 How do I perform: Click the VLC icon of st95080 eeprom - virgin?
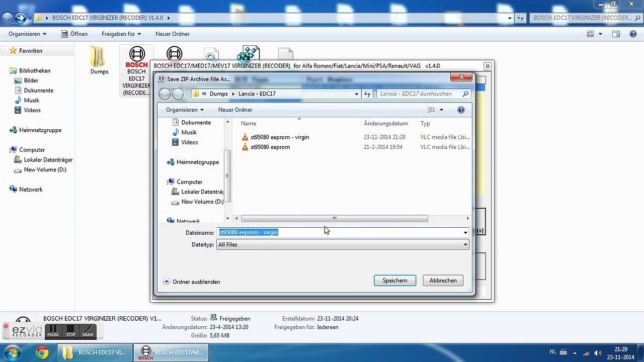(x=245, y=137)
